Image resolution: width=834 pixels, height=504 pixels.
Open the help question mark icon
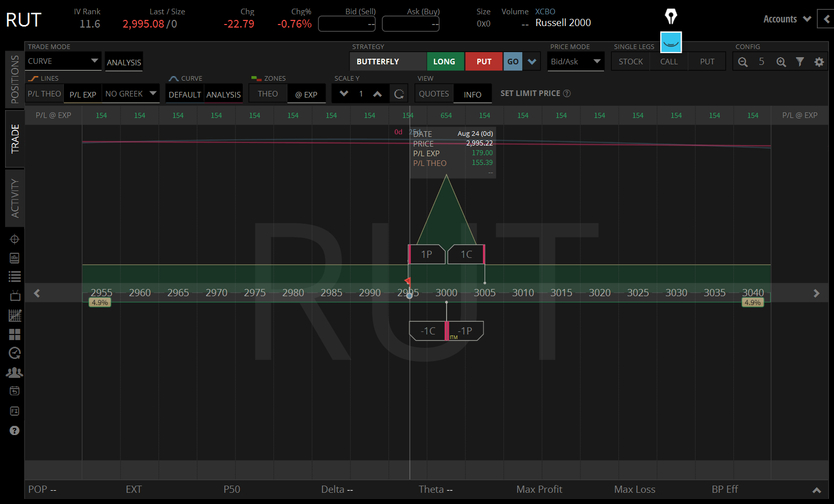15,430
